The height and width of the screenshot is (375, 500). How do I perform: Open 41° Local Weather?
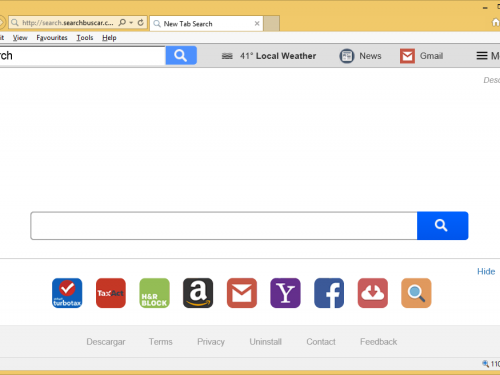tap(278, 56)
